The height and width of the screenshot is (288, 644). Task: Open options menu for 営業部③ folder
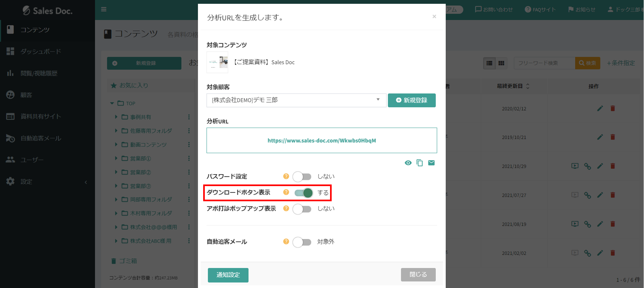[x=189, y=186]
